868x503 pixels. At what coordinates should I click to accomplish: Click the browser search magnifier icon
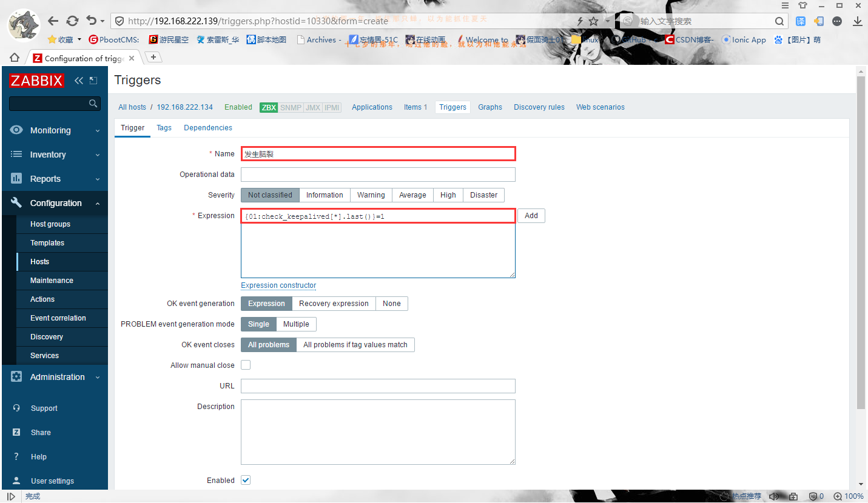tap(780, 21)
